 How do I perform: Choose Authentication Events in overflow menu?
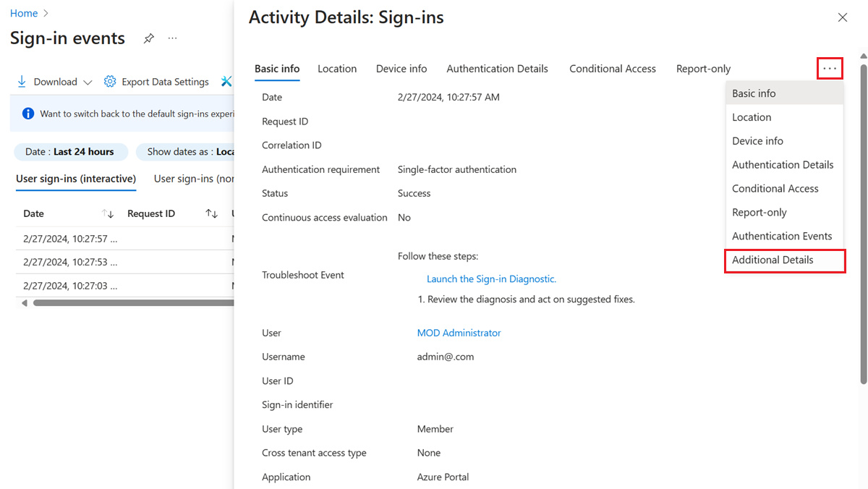point(784,237)
